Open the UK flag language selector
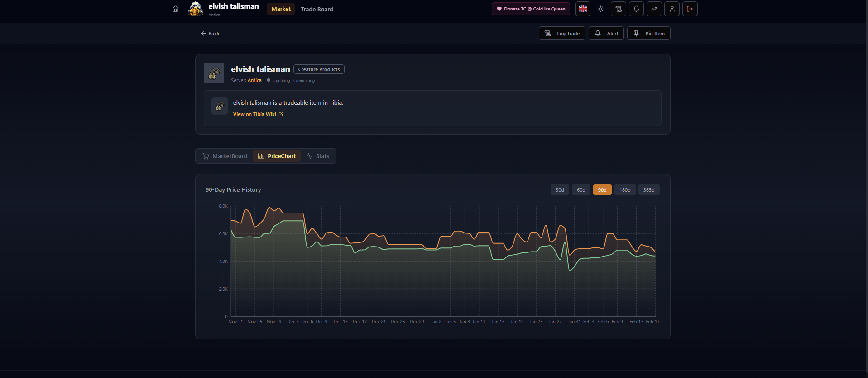This screenshot has height=378, width=868. coord(583,9)
